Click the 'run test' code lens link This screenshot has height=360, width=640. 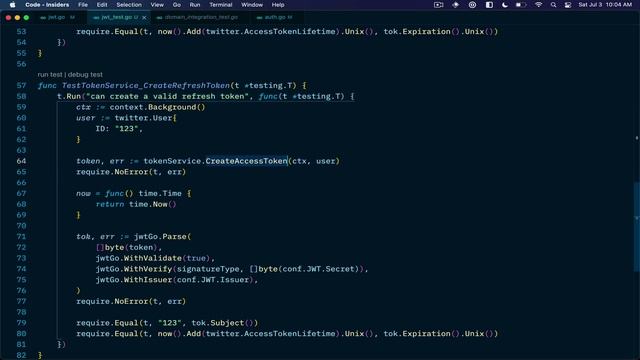coord(50,75)
